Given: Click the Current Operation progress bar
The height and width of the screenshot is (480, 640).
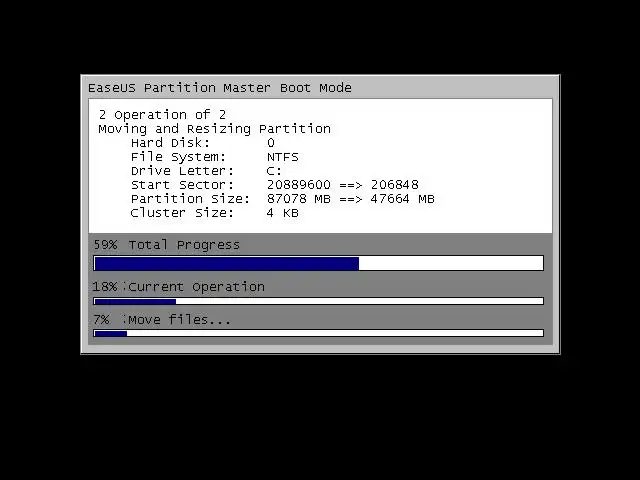Looking at the screenshot, I should 318,301.
